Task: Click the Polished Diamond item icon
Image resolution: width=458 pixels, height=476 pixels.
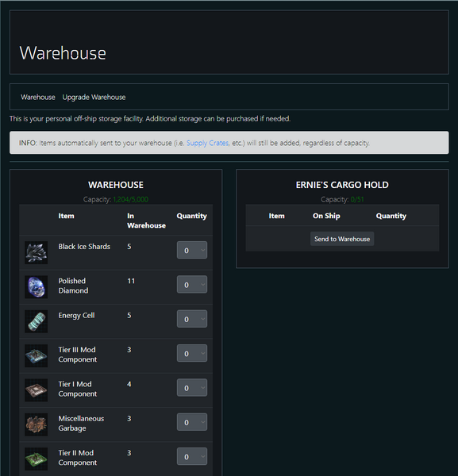Action: tap(37, 287)
